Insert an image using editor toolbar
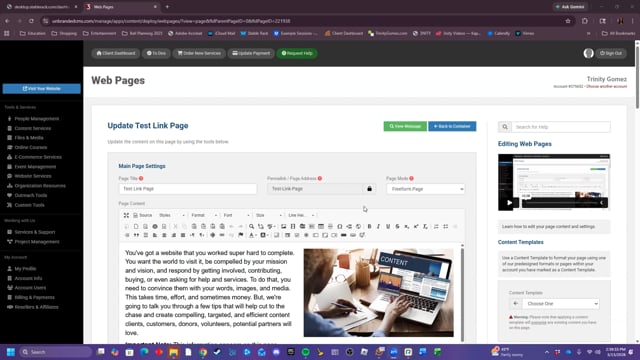 click(x=283, y=226)
